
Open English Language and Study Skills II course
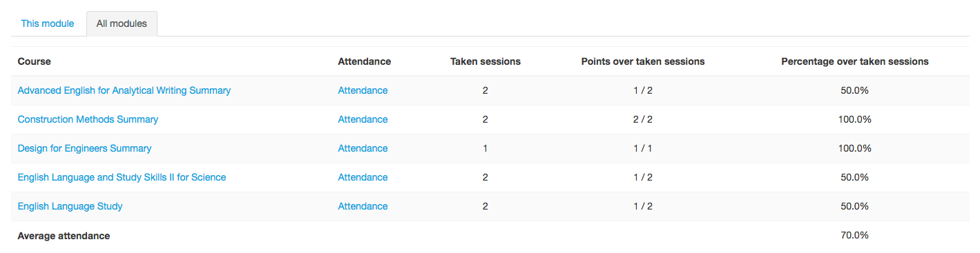pyautogui.click(x=122, y=177)
